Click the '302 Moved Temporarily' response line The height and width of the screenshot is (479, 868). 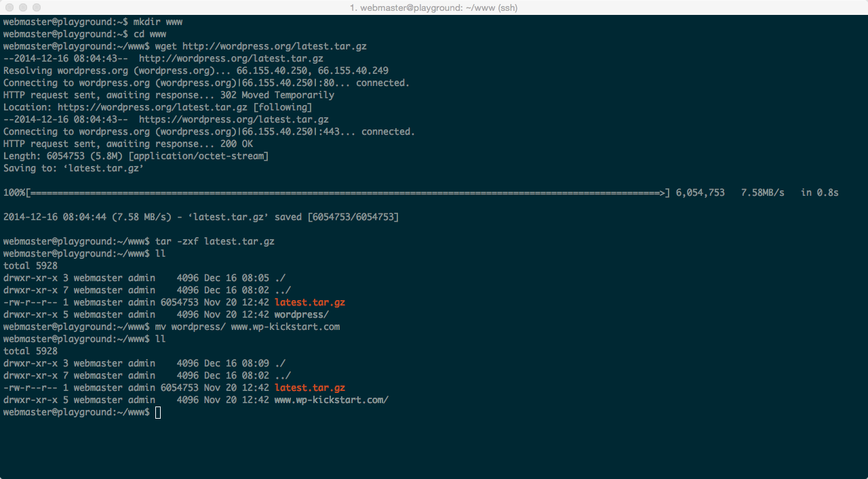point(169,95)
